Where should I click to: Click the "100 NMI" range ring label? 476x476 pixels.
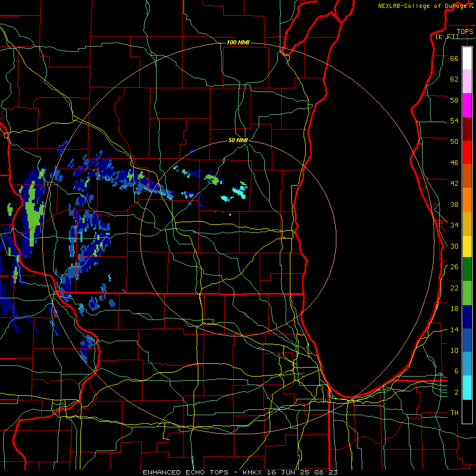[x=238, y=42]
